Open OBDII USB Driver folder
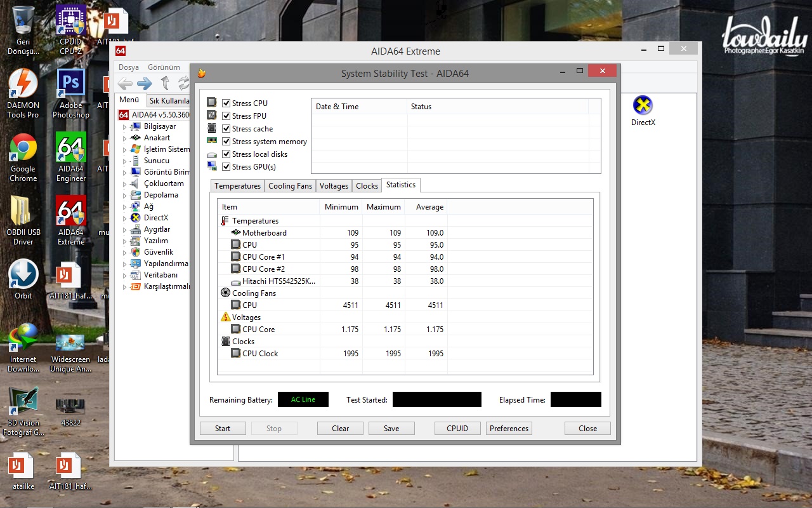Viewport: 812px width, 508px height. click(x=23, y=220)
